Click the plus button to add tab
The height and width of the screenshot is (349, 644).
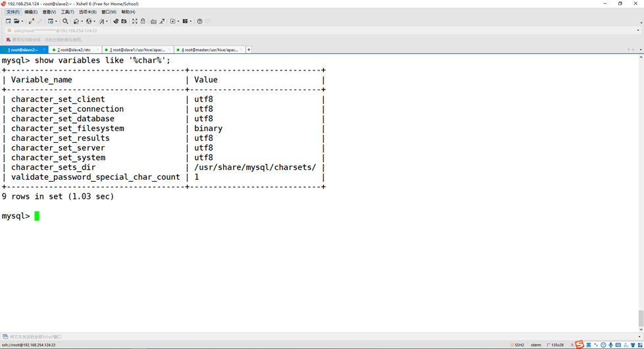(249, 49)
